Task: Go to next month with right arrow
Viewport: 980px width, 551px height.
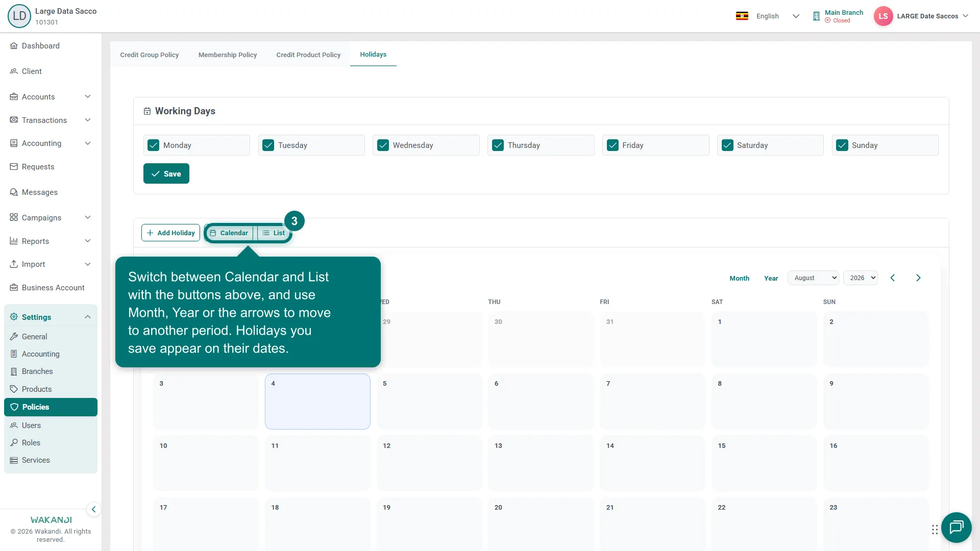Action: click(x=918, y=278)
